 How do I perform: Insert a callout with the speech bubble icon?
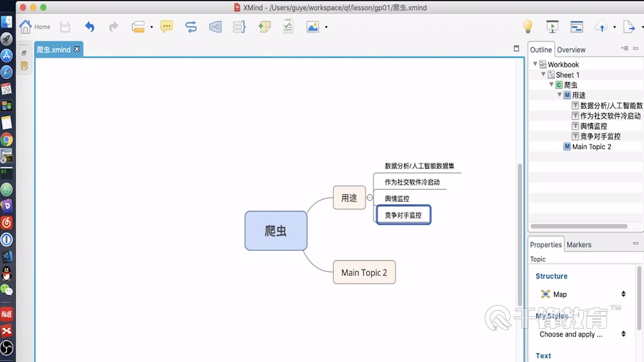point(167,27)
